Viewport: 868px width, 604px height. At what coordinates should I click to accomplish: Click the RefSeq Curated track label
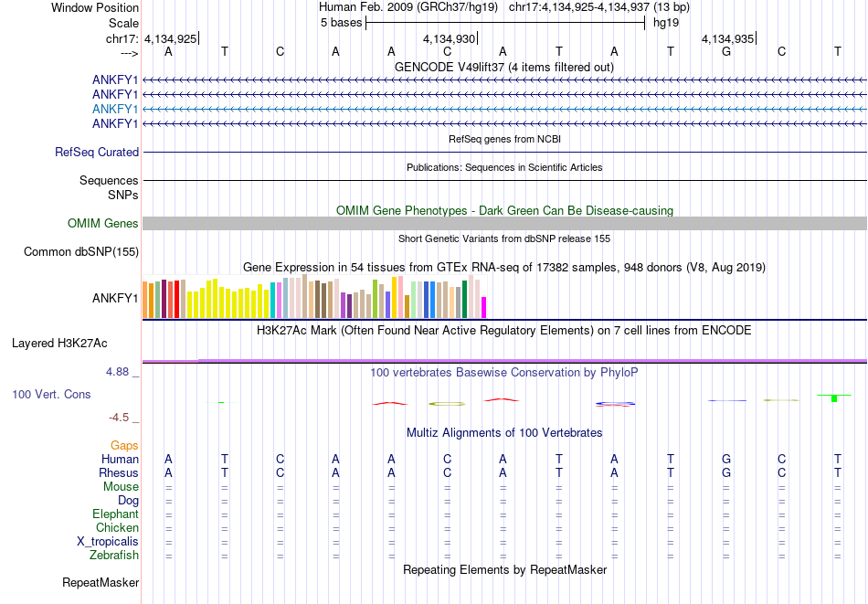tap(97, 153)
